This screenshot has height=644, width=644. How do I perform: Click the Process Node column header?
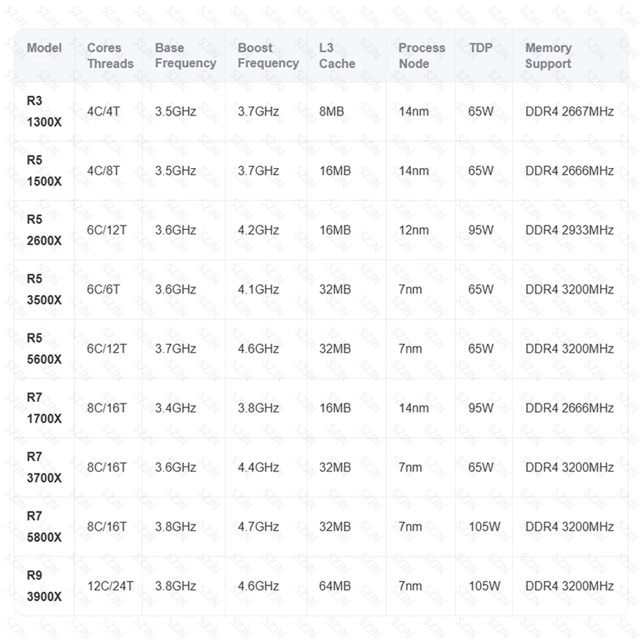421,55
